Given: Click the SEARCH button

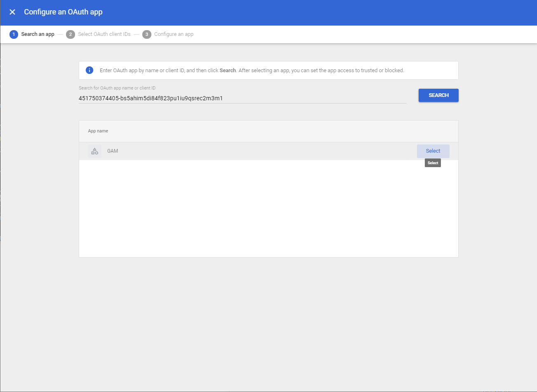Looking at the screenshot, I should click(438, 95).
